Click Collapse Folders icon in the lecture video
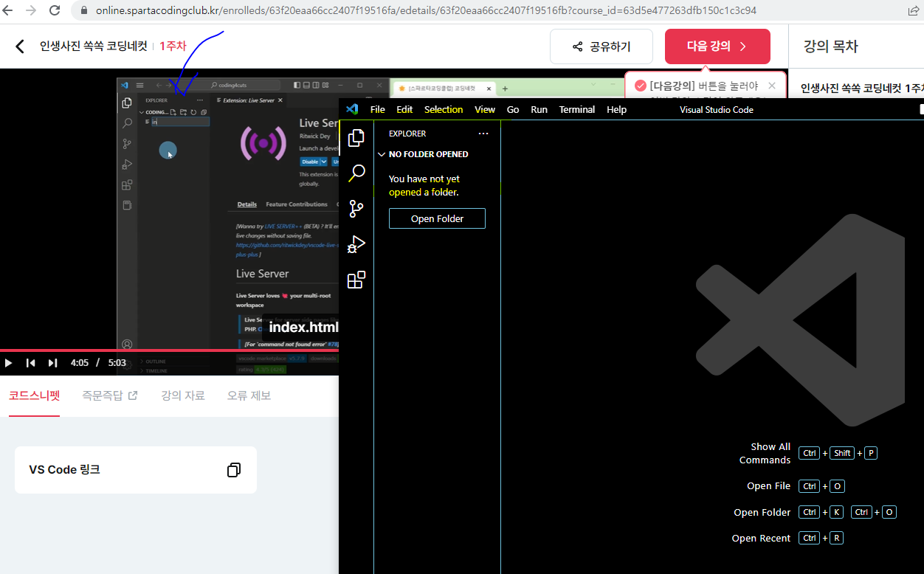924x574 pixels. (204, 112)
